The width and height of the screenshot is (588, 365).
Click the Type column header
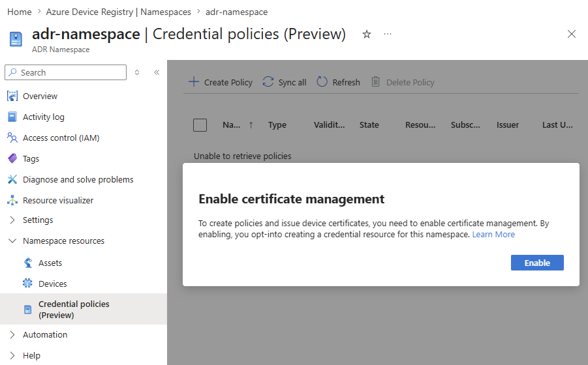pyautogui.click(x=277, y=125)
